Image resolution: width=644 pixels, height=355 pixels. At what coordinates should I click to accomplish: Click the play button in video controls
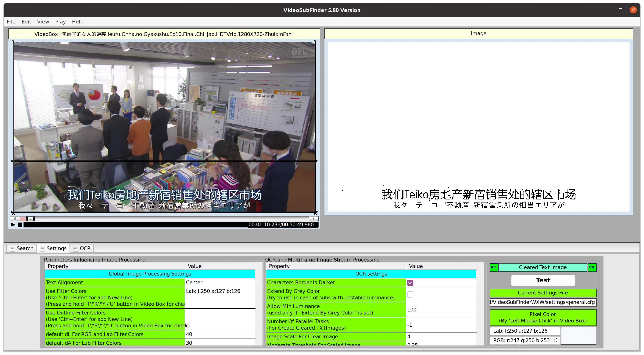tap(13, 224)
